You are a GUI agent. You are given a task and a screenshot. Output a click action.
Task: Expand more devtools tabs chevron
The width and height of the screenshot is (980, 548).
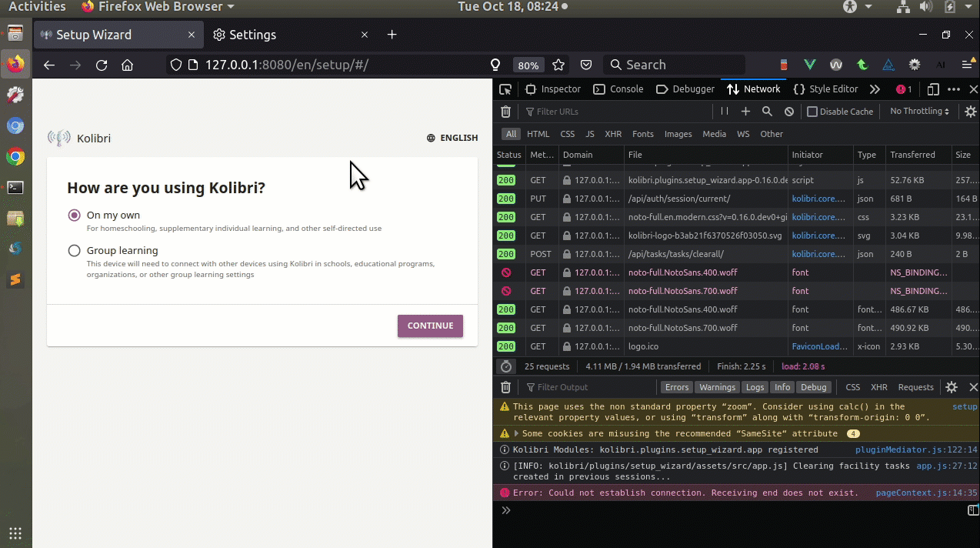(875, 89)
